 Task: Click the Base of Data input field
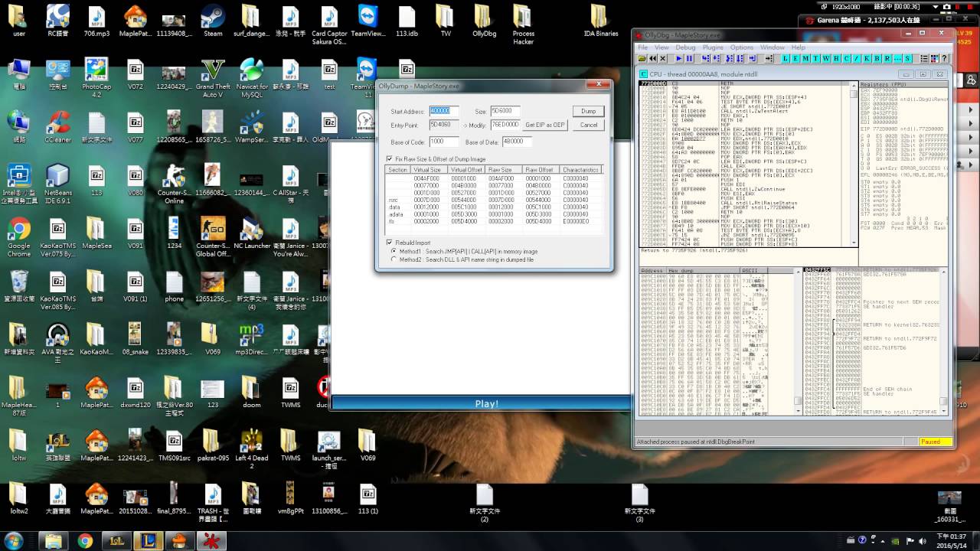coord(518,142)
